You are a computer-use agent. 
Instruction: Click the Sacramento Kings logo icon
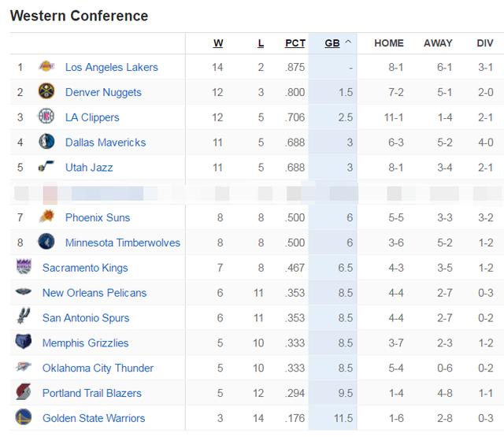click(24, 266)
